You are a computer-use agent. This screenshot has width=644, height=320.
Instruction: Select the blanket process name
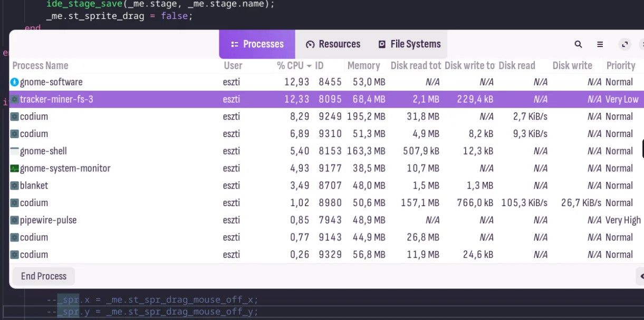tap(34, 186)
